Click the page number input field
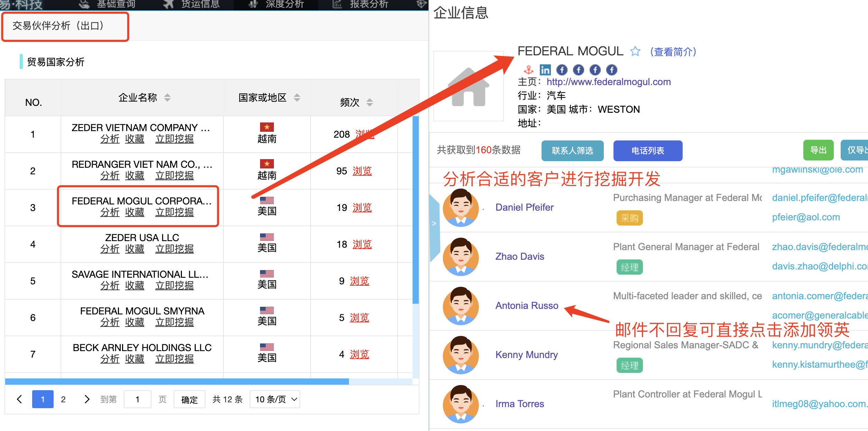Screen dimensions: 868x431 pyautogui.click(x=137, y=399)
